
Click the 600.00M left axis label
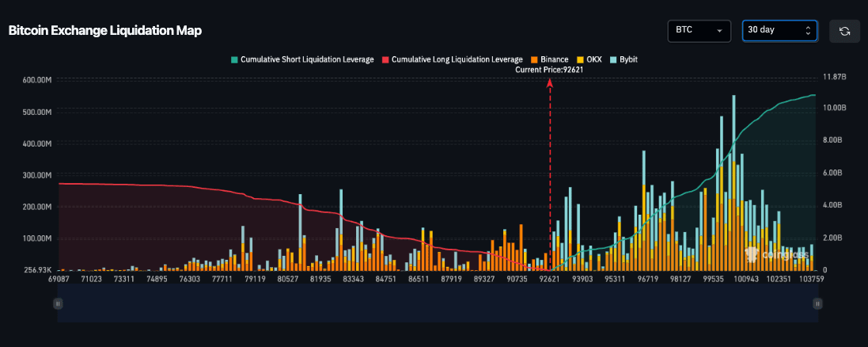click(x=38, y=80)
